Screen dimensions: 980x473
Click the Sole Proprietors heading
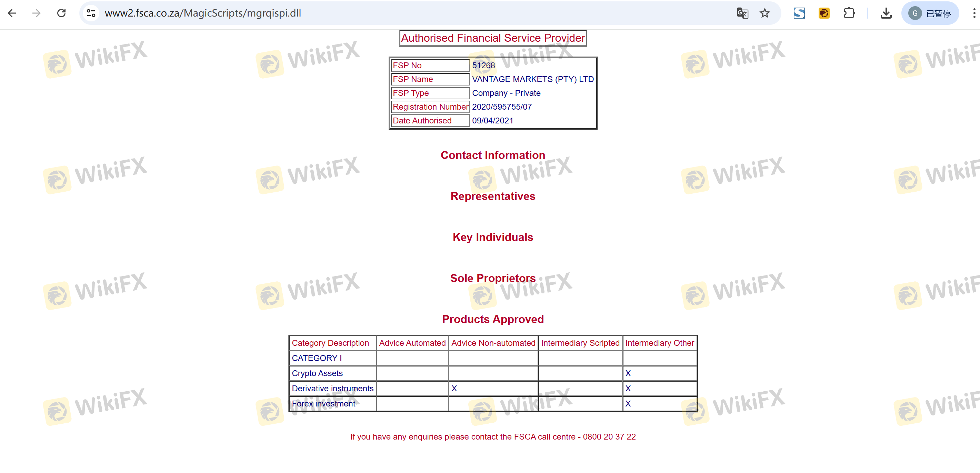tap(493, 278)
